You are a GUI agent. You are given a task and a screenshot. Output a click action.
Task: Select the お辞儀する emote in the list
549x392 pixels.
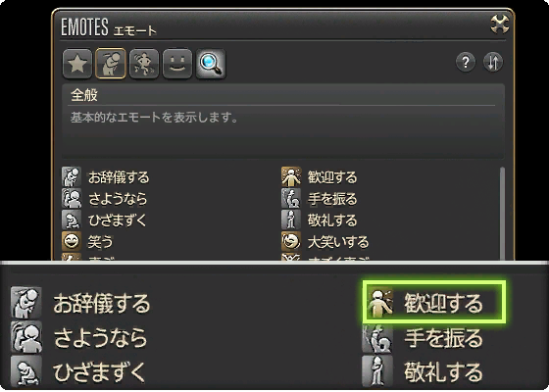106,177
